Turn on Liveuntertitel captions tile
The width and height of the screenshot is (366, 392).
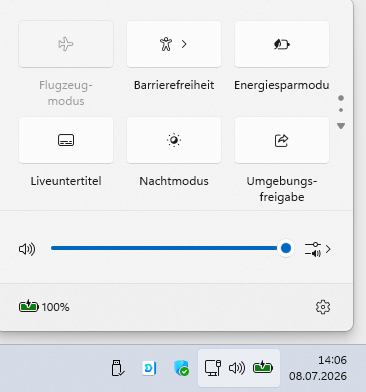pyautogui.click(x=66, y=140)
